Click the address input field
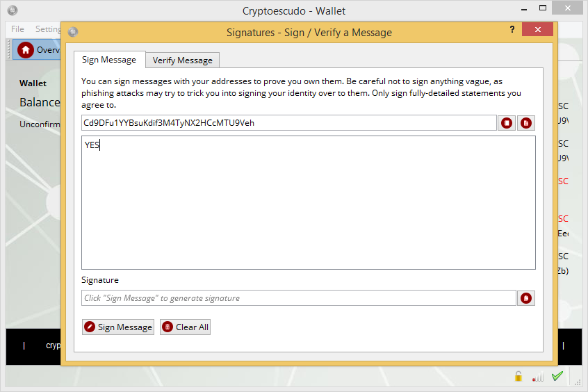Image resolution: width=588 pixels, height=392 pixels. (x=289, y=123)
